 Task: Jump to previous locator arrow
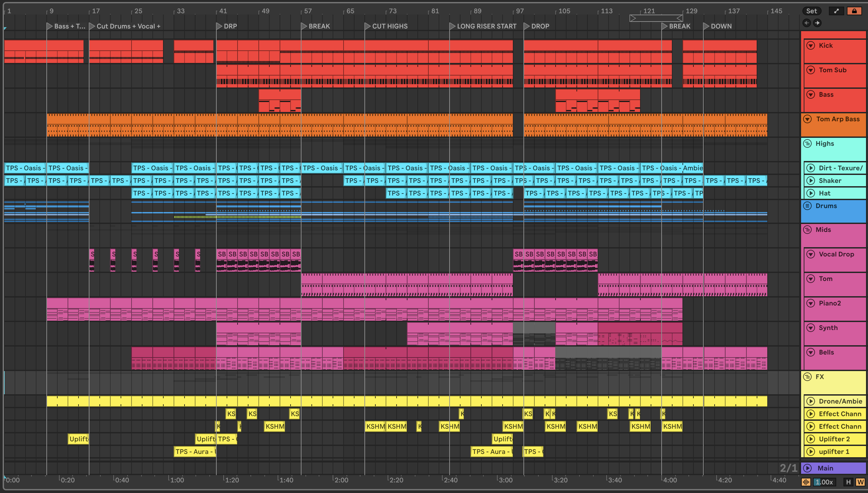[807, 23]
